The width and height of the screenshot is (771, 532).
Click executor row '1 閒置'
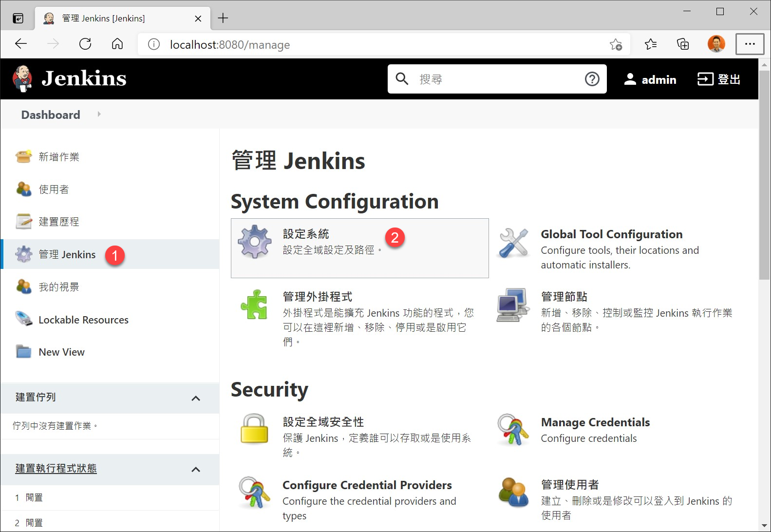click(110, 497)
